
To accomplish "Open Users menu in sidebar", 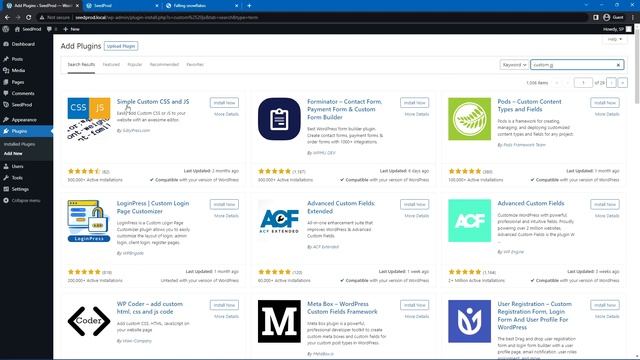I will (17, 167).
